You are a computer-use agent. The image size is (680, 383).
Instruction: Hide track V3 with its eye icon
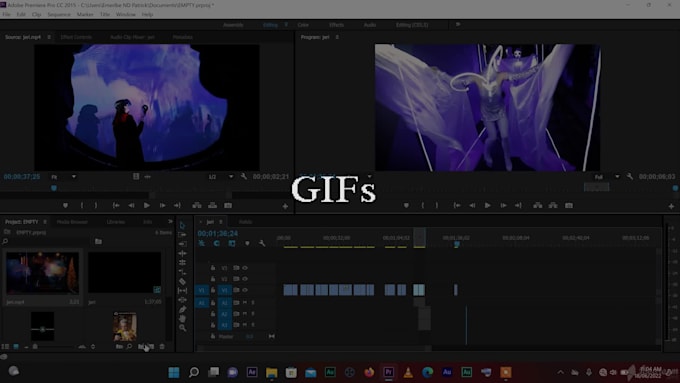coord(245,268)
